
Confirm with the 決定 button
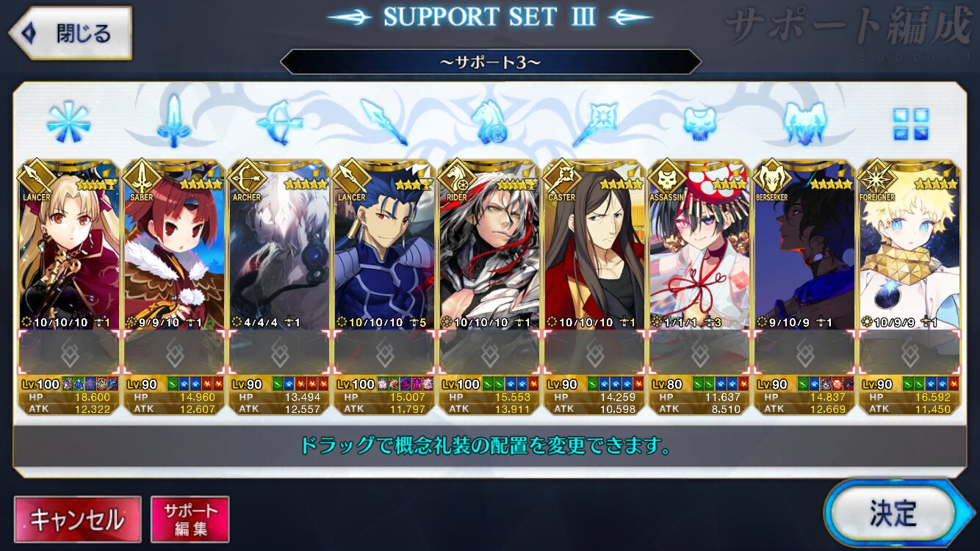(893, 513)
